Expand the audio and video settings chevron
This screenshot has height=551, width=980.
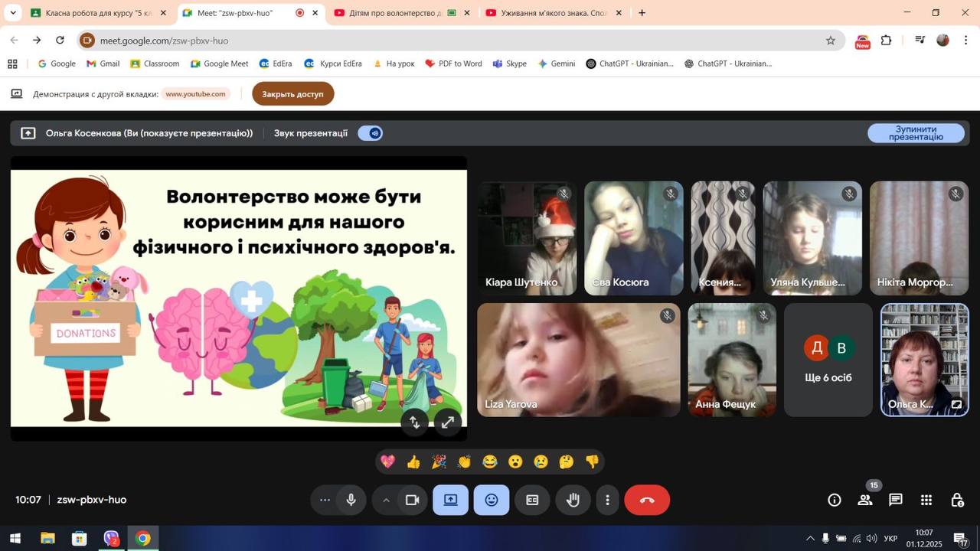386,500
